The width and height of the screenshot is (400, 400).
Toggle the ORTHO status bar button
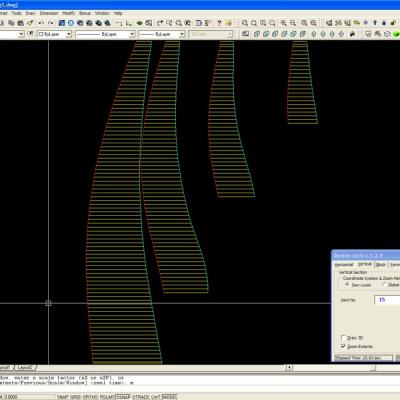click(90, 397)
